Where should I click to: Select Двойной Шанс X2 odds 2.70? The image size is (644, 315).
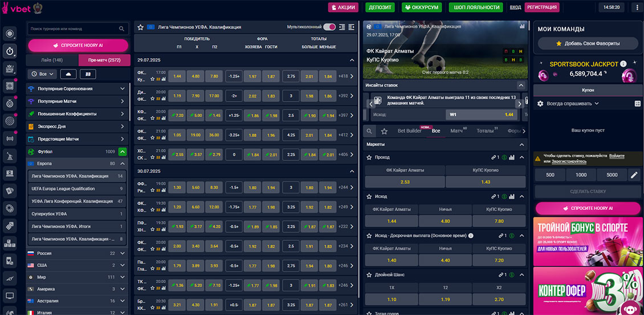499,300
